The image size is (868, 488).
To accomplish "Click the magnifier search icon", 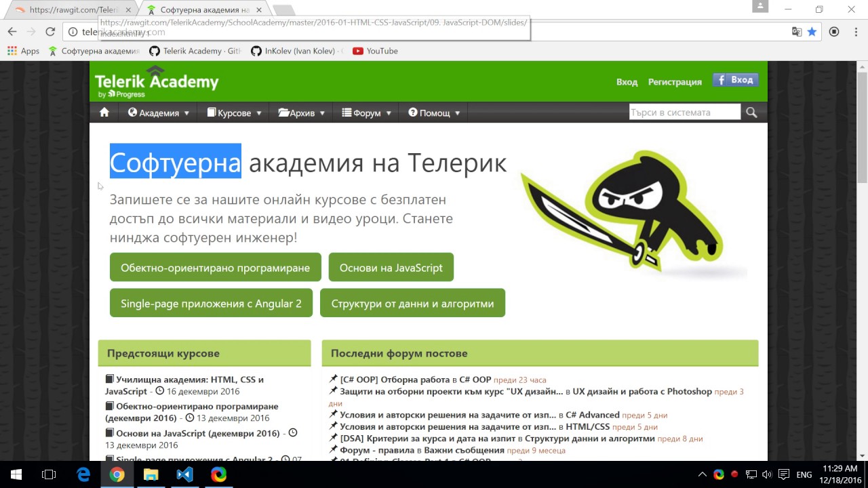I will (751, 113).
